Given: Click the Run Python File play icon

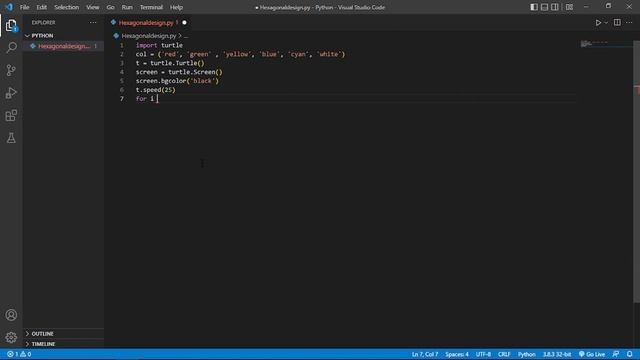Looking at the screenshot, I should coord(598,23).
